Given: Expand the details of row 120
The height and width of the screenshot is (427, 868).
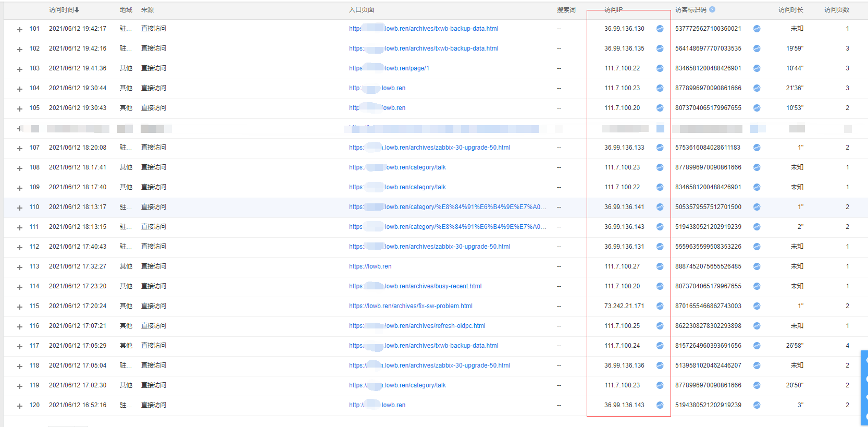Looking at the screenshot, I should pyautogui.click(x=20, y=406).
